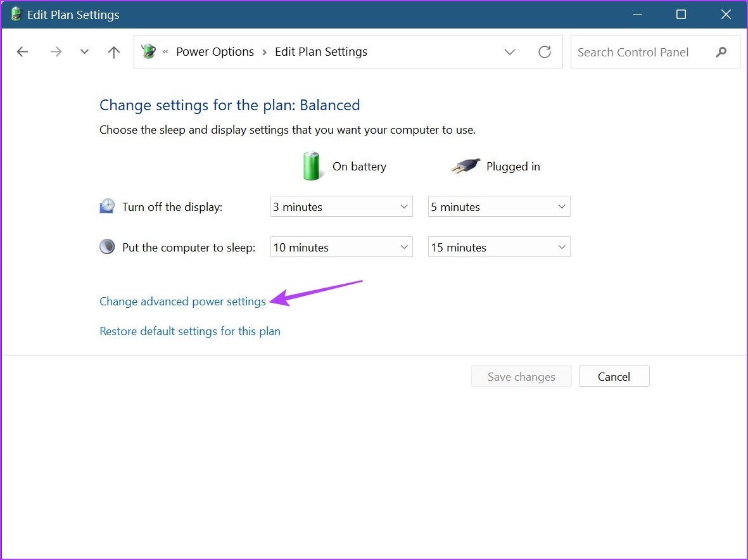The image size is (748, 560).
Task: Click the Put the computer to sleep label
Action: pyautogui.click(x=189, y=248)
